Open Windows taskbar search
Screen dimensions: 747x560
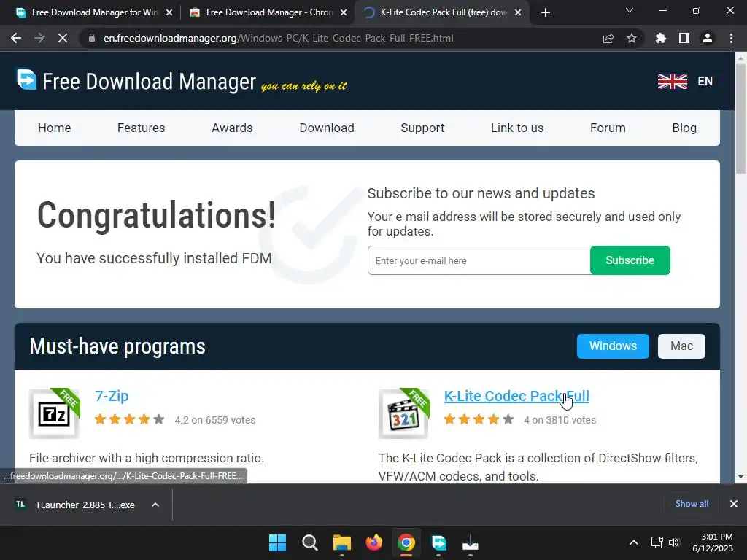[309, 542]
